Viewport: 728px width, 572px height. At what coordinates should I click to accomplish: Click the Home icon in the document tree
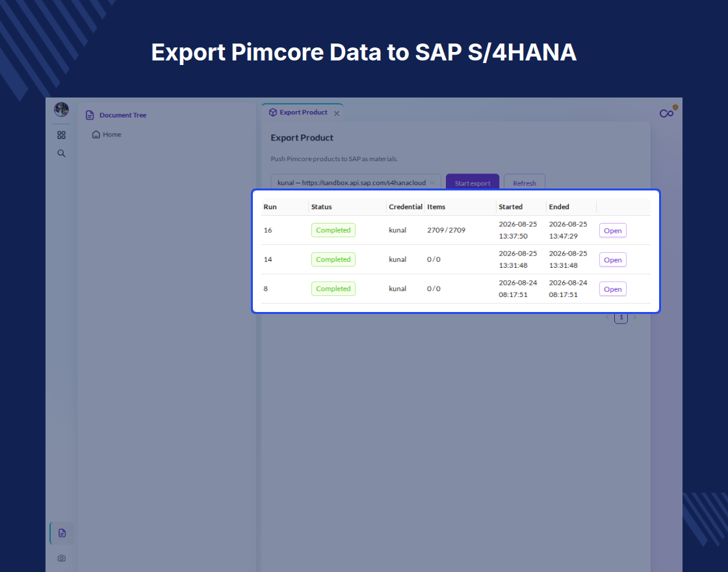click(x=96, y=135)
